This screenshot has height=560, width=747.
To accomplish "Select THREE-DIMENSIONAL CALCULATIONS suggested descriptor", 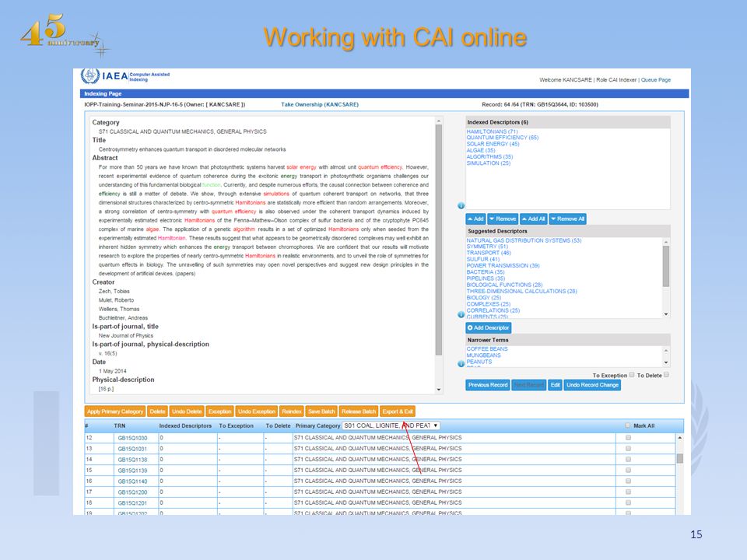I will tap(521, 291).
